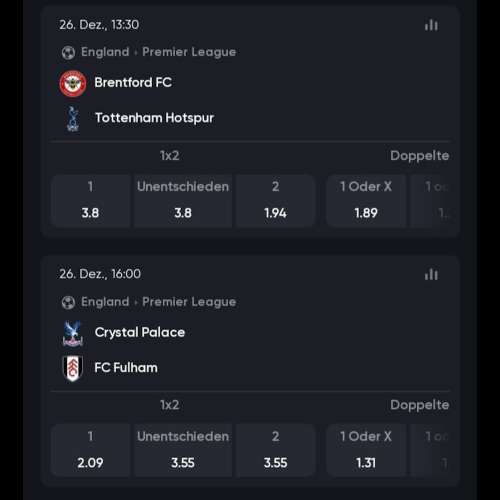
Task: Select Unentschieden 3.55 in Crystal Palace match
Action: pyautogui.click(x=183, y=450)
